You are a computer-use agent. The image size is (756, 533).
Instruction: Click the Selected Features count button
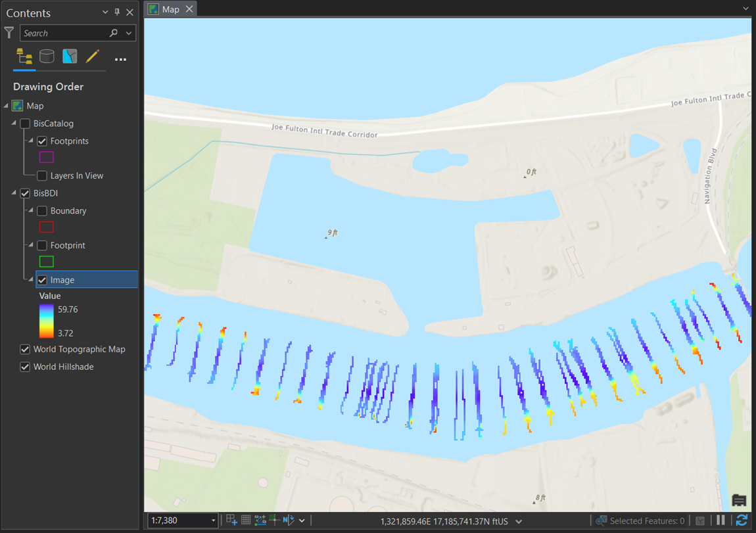point(640,520)
